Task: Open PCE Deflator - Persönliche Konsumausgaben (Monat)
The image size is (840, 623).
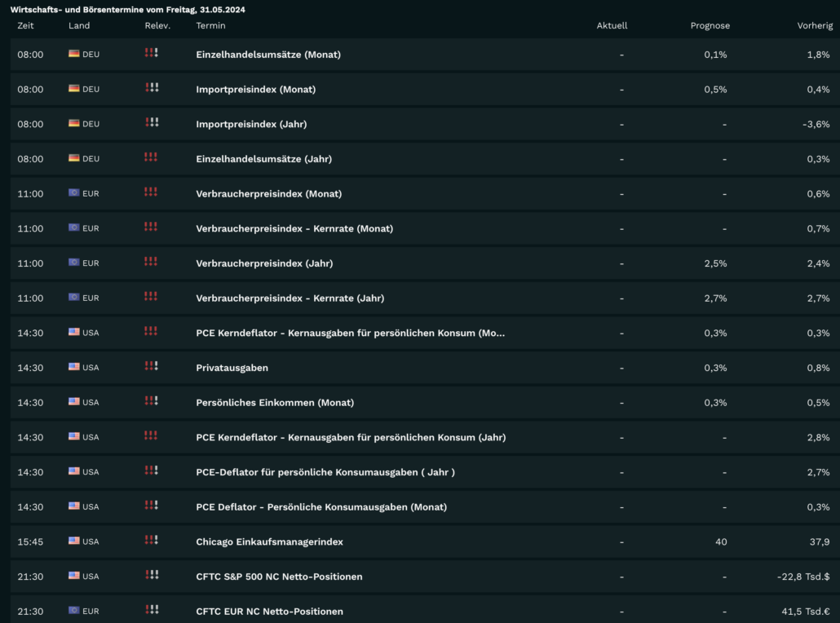Action: click(x=321, y=506)
